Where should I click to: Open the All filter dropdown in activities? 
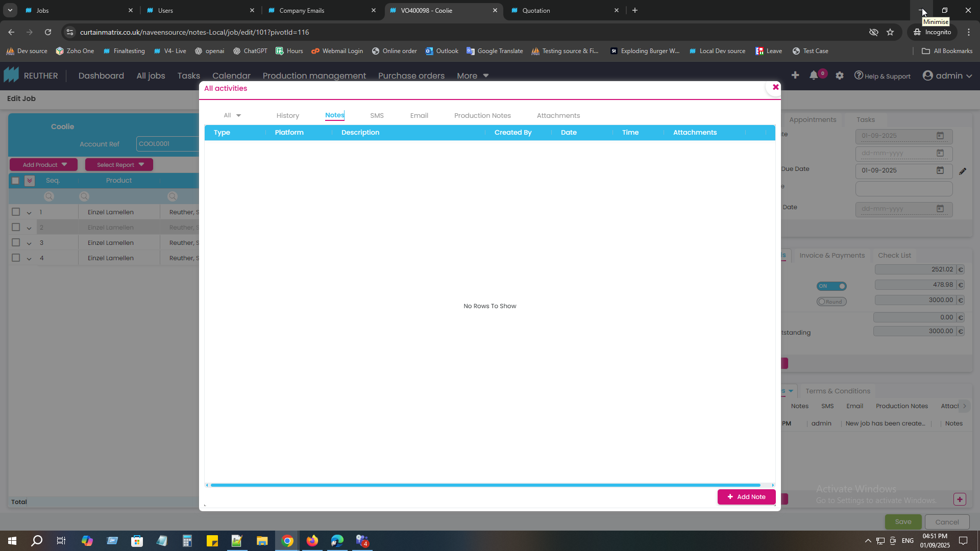click(232, 115)
